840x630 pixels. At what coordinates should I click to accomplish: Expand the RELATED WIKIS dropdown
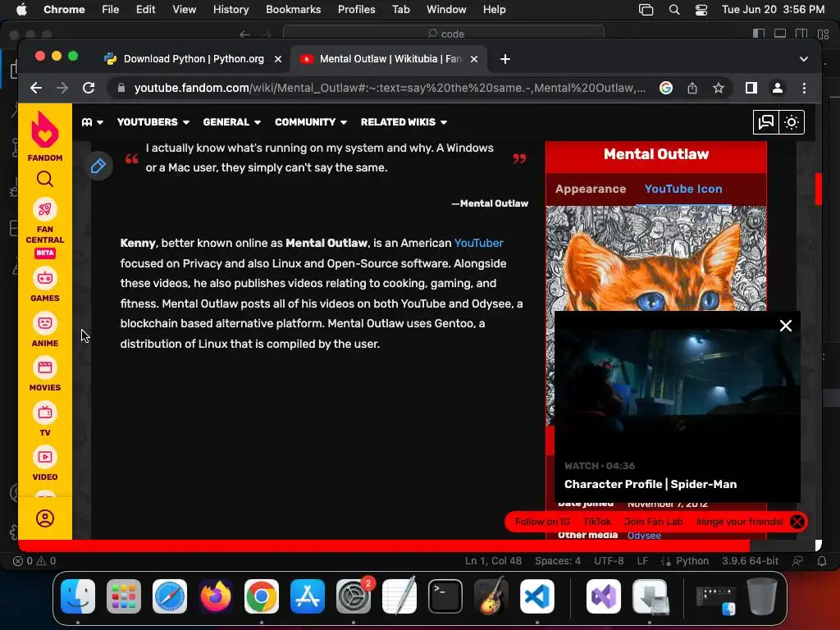pos(404,122)
